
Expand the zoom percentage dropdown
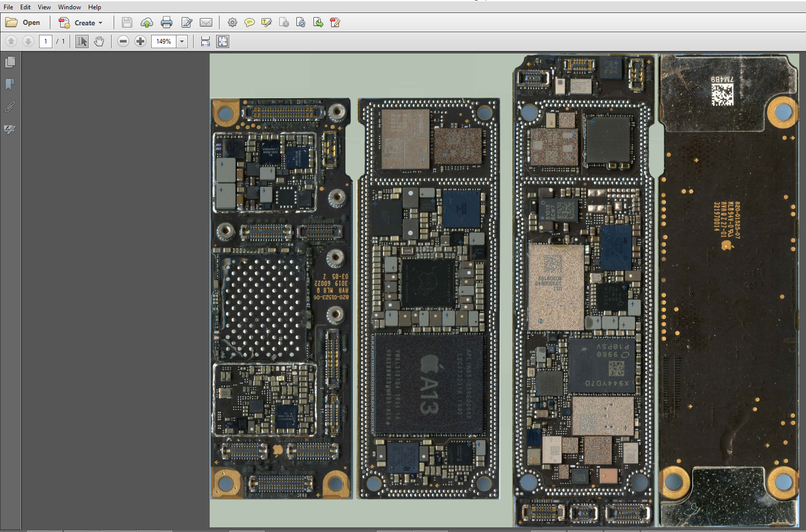[182, 42]
